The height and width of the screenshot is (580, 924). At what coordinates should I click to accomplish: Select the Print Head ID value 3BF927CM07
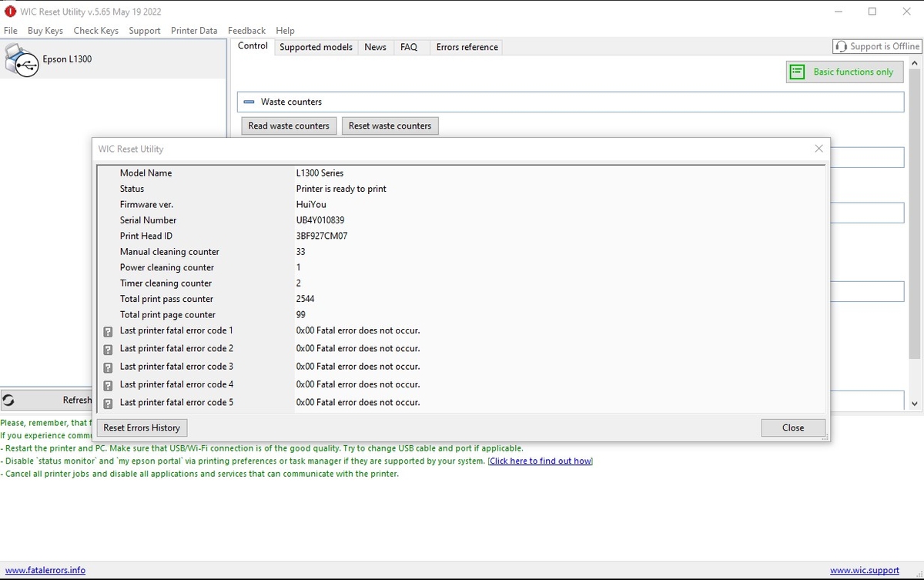322,236
